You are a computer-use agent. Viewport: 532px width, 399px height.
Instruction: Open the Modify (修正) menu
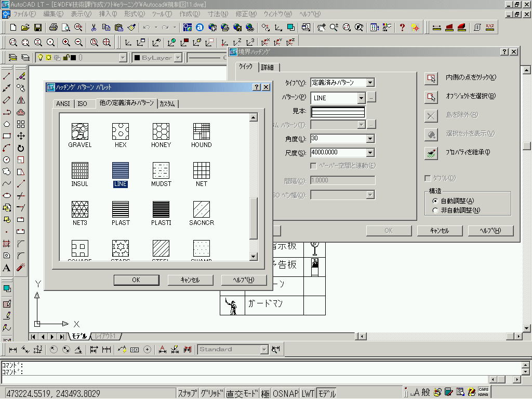246,14
